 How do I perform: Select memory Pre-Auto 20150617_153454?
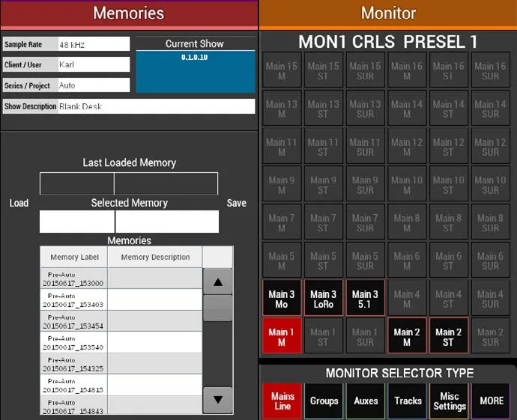[121, 321]
